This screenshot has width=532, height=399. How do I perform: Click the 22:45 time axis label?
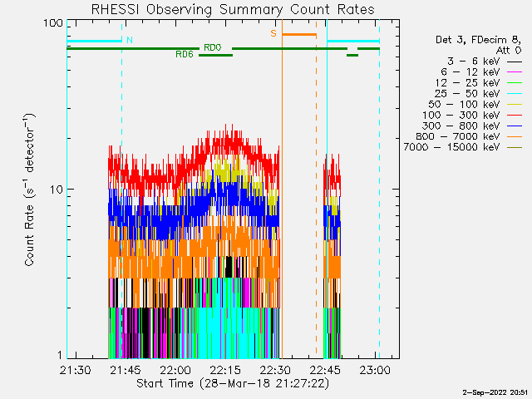[325, 370]
